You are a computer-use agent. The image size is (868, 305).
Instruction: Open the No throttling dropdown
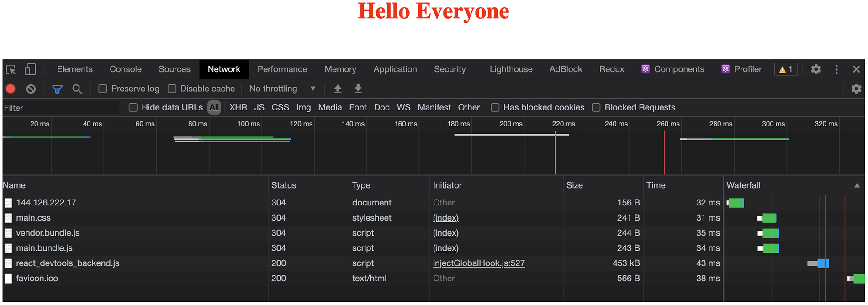coord(282,89)
